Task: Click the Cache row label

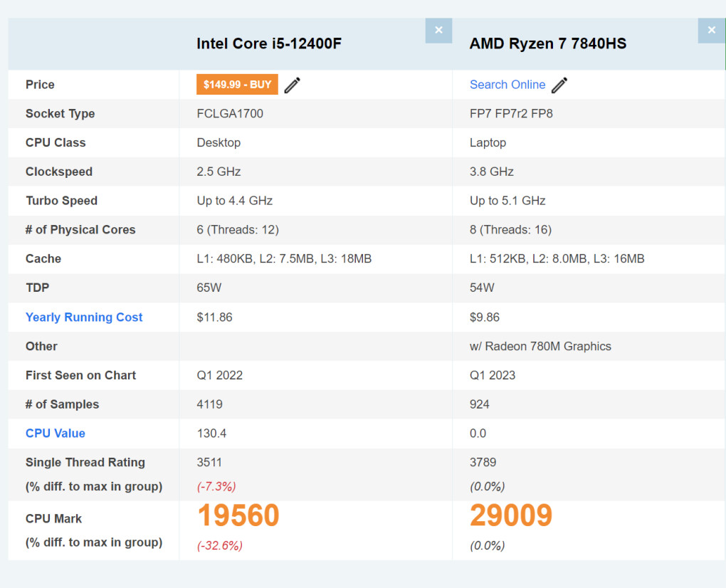Action: [x=43, y=259]
